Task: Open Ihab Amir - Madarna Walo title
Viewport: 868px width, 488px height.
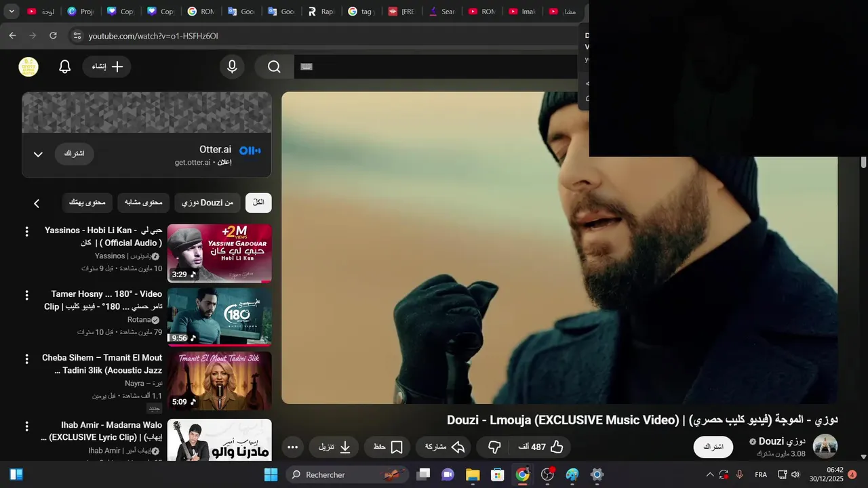Action: point(102,431)
